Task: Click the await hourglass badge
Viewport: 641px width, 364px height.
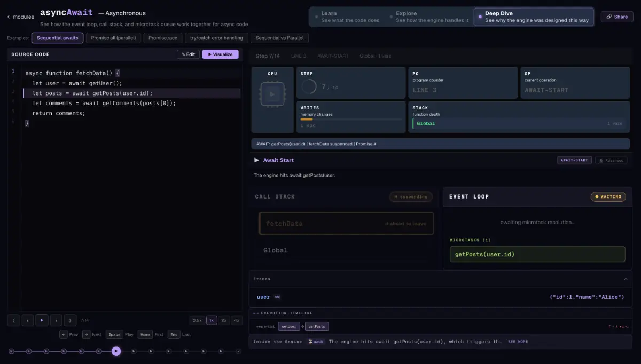Action: (x=316, y=342)
